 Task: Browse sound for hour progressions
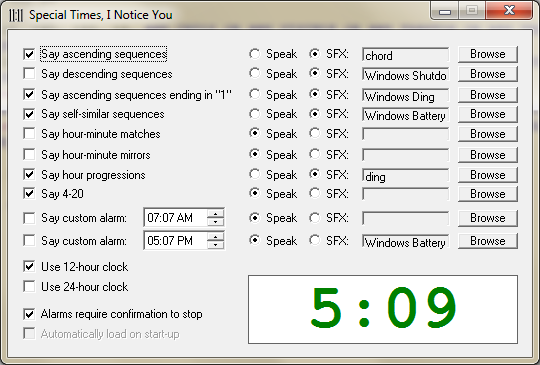point(488,175)
